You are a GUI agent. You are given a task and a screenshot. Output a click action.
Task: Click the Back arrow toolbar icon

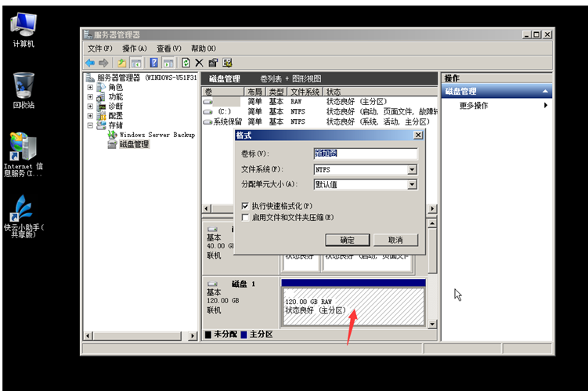(x=90, y=63)
